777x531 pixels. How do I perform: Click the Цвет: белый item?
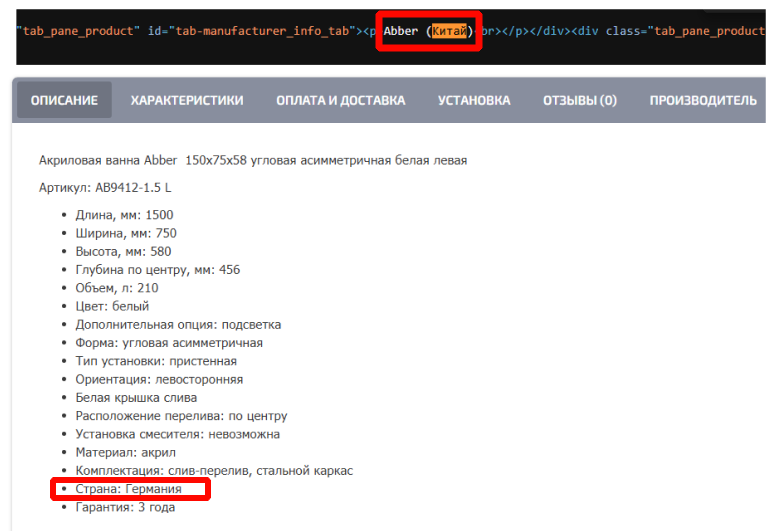[x=112, y=306]
